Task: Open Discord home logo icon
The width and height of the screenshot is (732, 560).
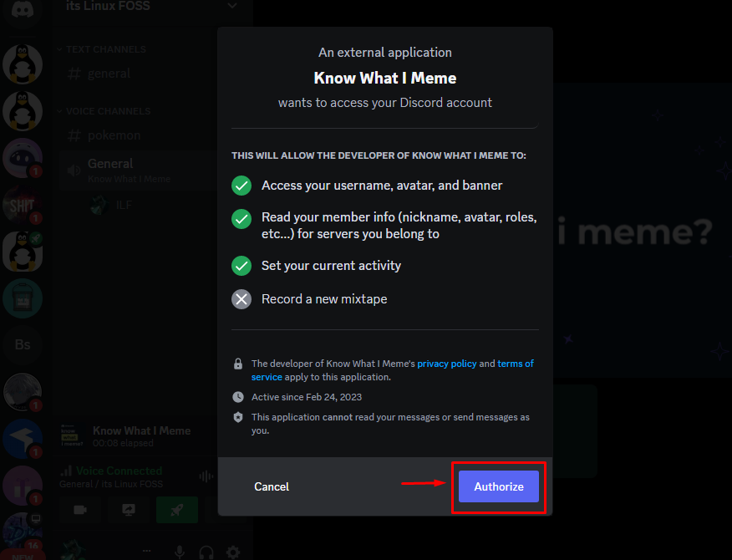Action: tap(23, 10)
